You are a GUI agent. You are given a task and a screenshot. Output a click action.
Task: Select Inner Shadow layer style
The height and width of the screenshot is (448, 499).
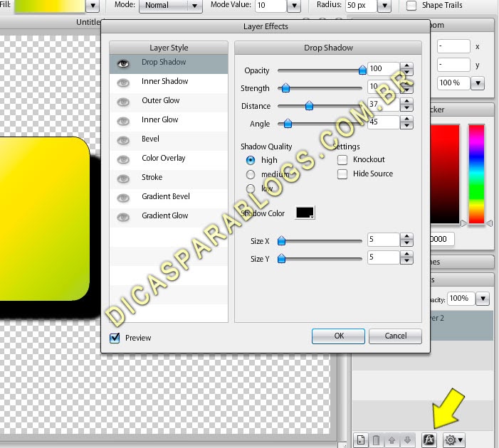point(169,83)
